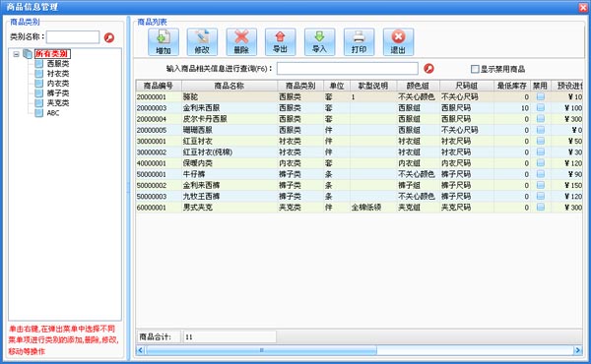Click product code 30000001 cell
591x364 pixels.
point(159,141)
